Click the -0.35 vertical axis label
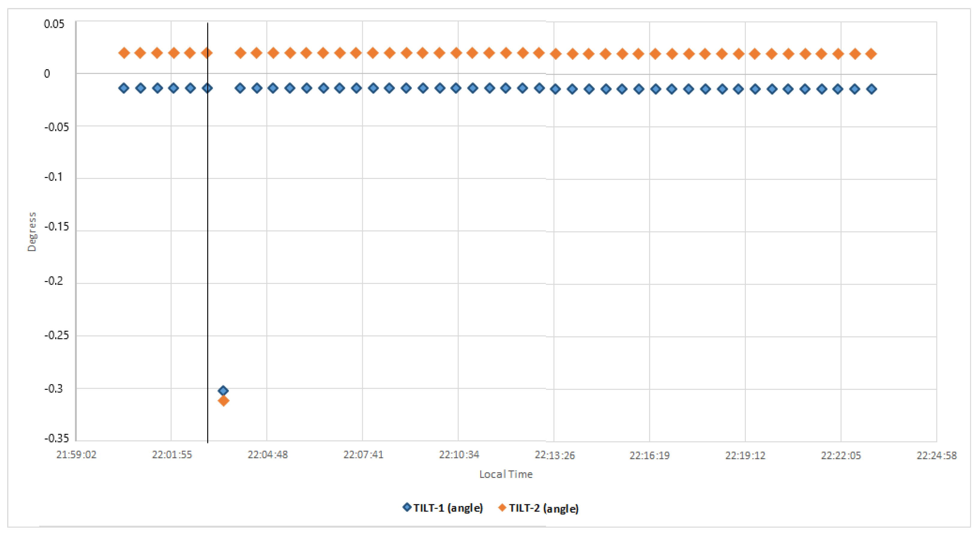The image size is (980, 542). (x=57, y=438)
